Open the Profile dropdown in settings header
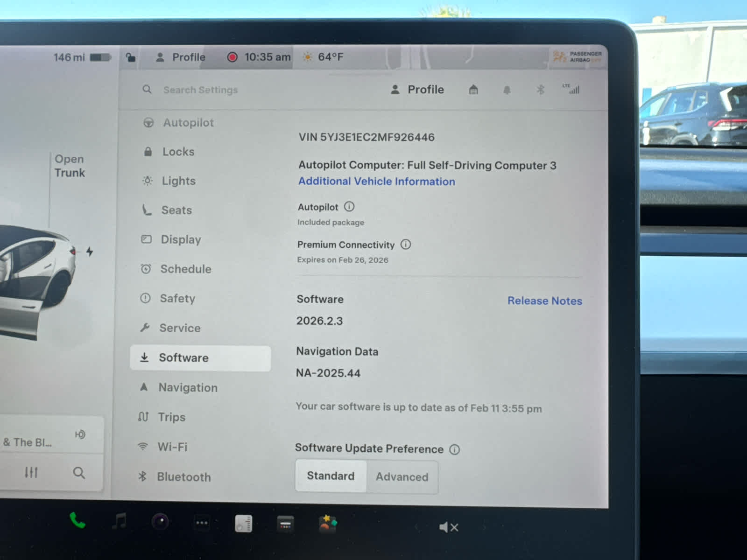The image size is (747, 560). [x=418, y=90]
